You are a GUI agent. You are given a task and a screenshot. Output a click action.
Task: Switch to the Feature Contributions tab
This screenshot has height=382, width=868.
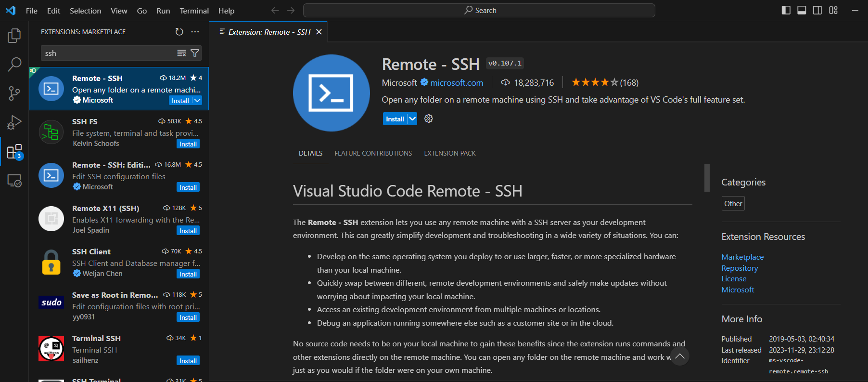coord(373,153)
